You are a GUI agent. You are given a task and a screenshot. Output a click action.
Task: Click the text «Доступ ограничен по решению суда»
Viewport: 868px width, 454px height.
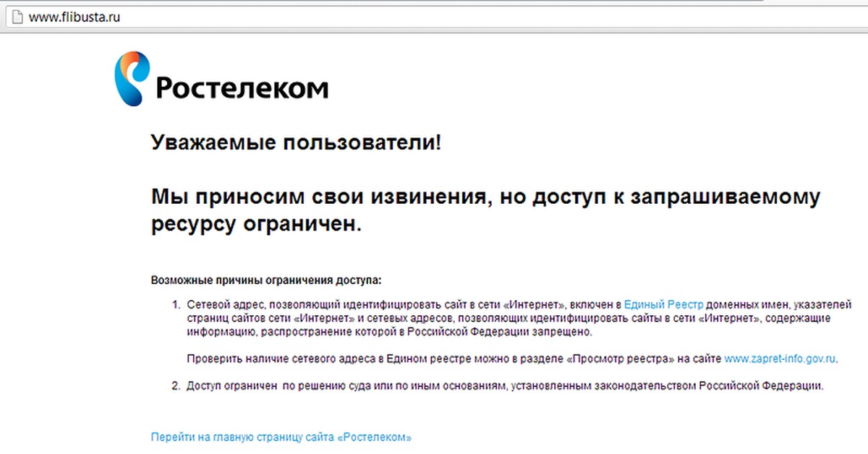coord(282,385)
